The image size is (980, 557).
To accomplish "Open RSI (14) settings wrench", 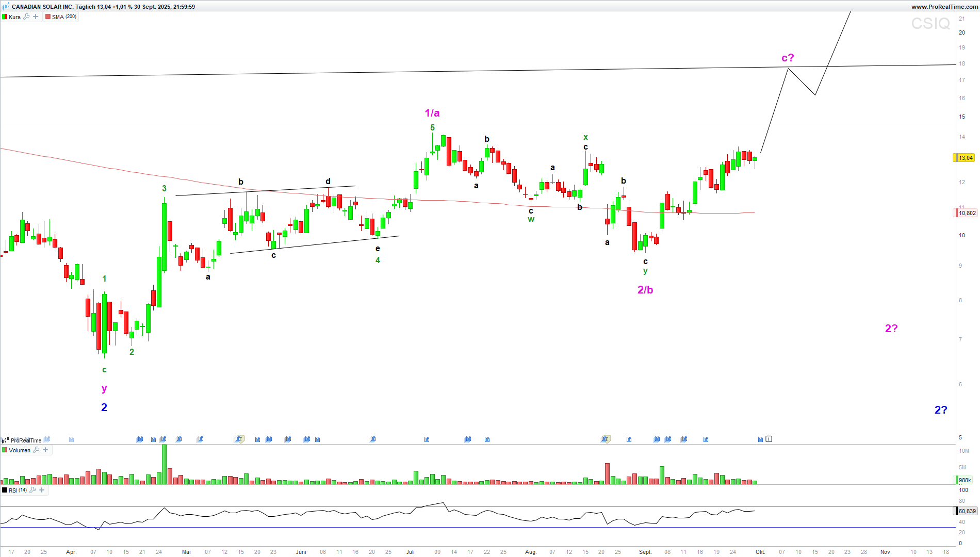I will [x=32, y=490].
